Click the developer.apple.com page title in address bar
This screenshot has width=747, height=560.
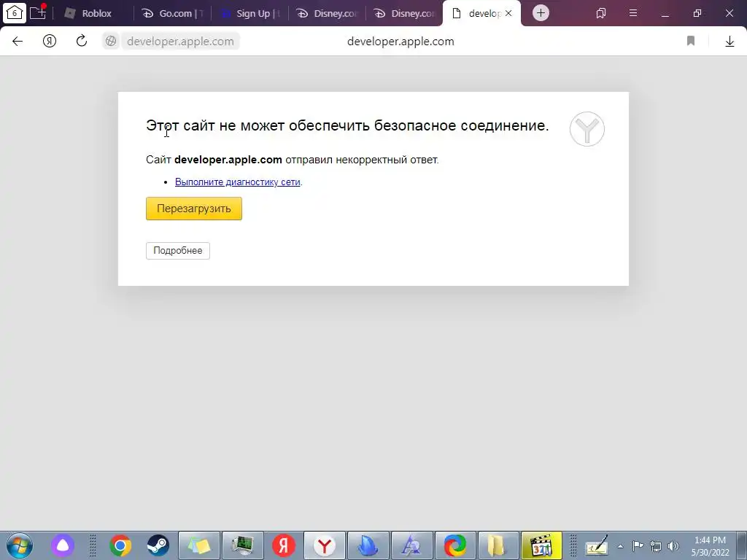point(400,42)
